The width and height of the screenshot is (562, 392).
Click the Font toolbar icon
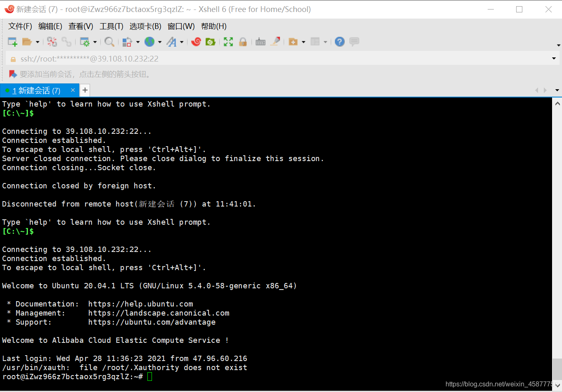[x=171, y=42]
